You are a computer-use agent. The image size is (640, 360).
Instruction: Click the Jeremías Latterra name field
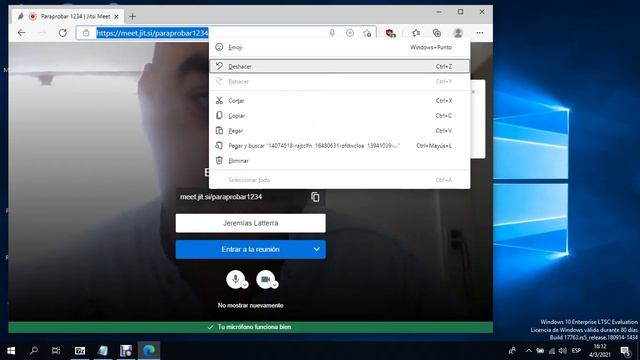[x=251, y=223]
